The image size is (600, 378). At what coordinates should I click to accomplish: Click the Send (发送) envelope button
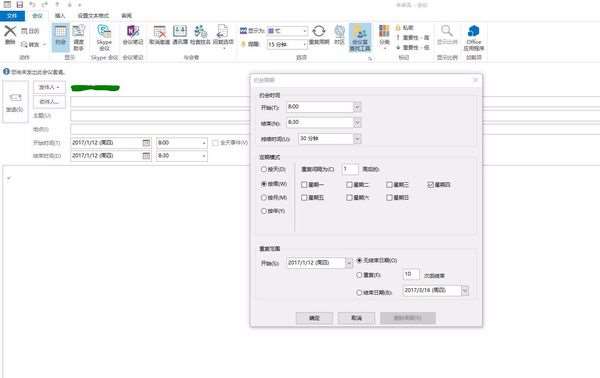tap(15, 101)
